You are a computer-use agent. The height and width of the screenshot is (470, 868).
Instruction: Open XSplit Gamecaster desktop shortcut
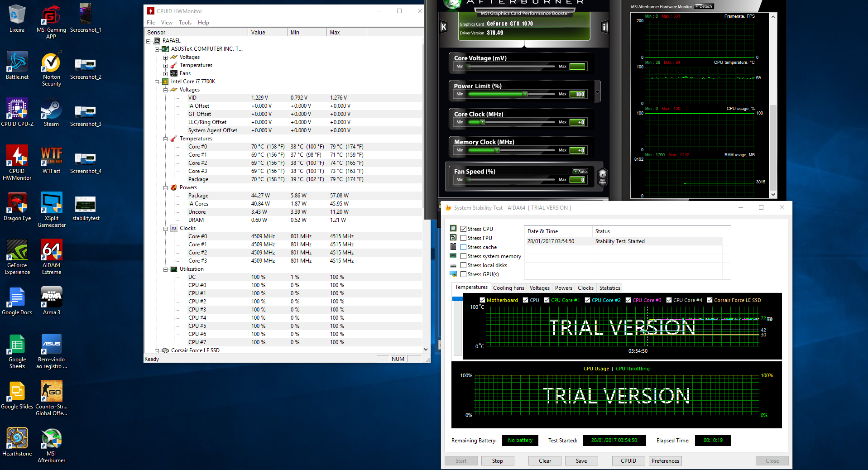click(51, 210)
